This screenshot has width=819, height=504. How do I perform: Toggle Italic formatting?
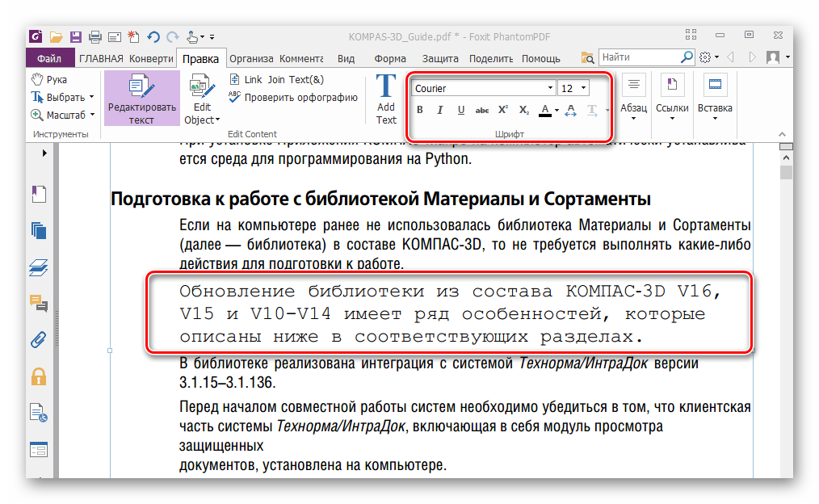(x=440, y=110)
